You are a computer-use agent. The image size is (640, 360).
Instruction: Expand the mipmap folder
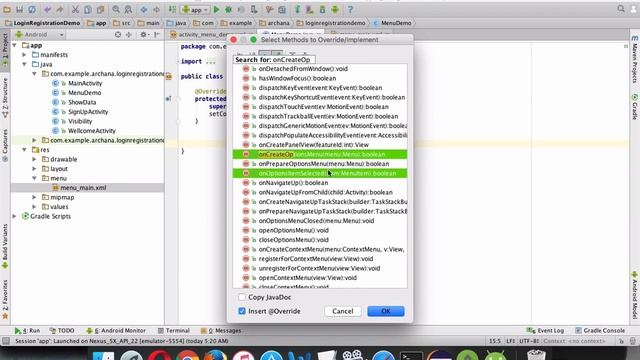(34, 197)
